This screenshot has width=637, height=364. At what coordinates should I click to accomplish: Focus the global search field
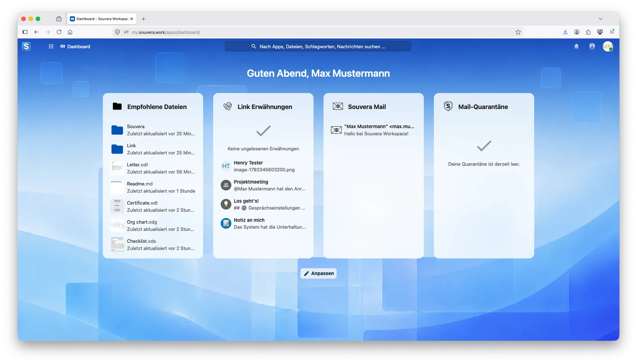pyautogui.click(x=318, y=47)
